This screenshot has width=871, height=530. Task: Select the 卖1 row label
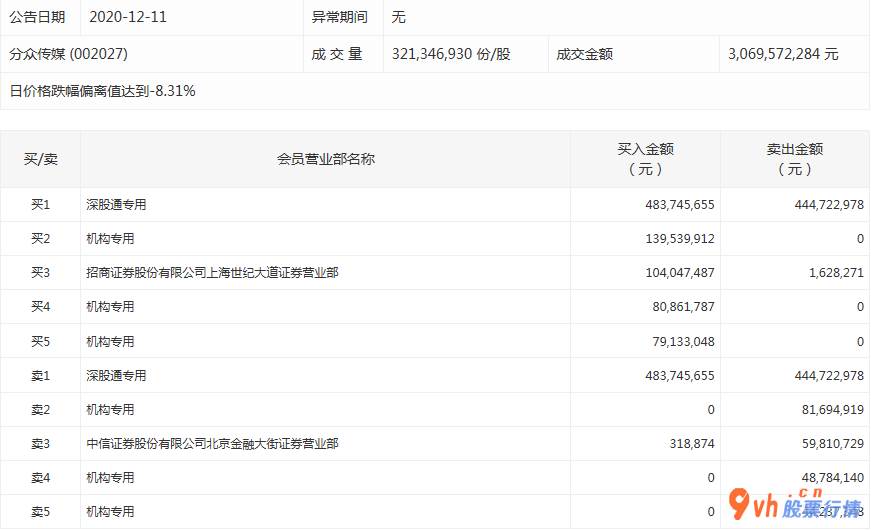tap(41, 376)
